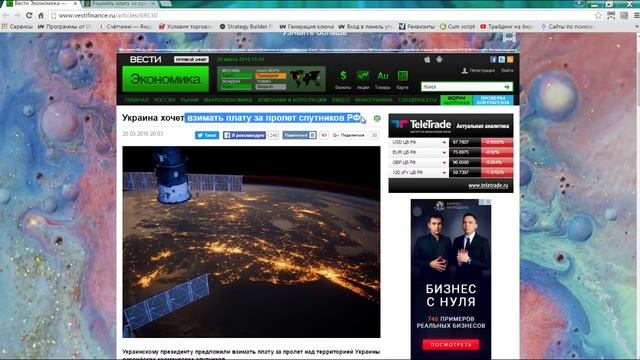Screen dimensions: 640x360
Task: Open the Chrome hamburger menu
Action: click(636, 16)
